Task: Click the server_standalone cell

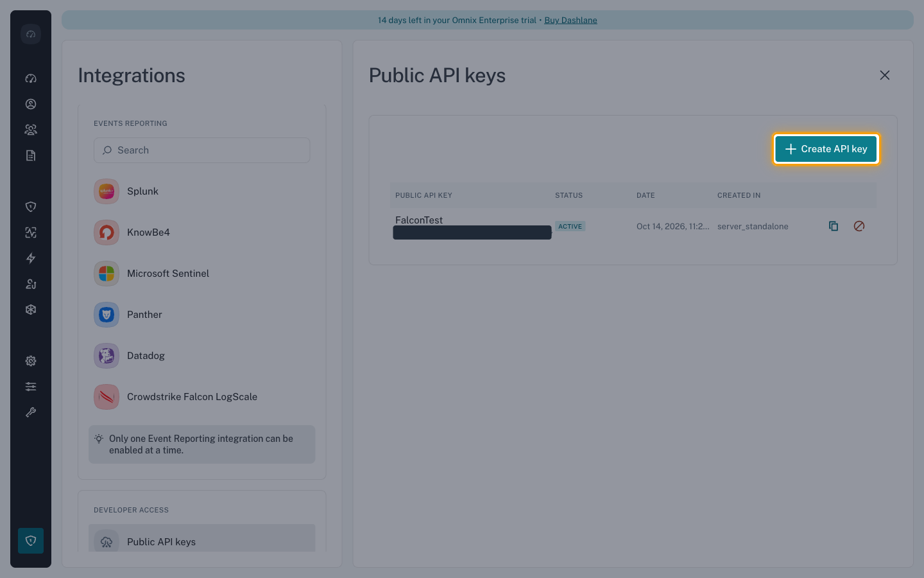Action: (x=753, y=226)
